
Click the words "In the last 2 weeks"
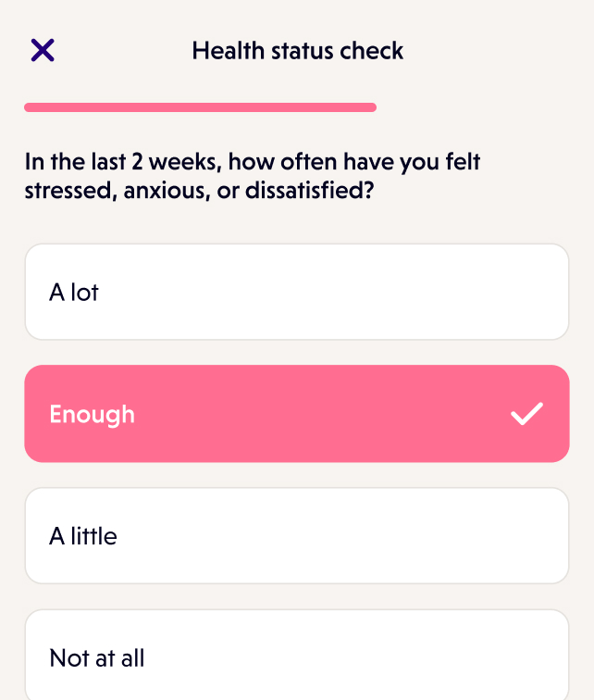124,163
